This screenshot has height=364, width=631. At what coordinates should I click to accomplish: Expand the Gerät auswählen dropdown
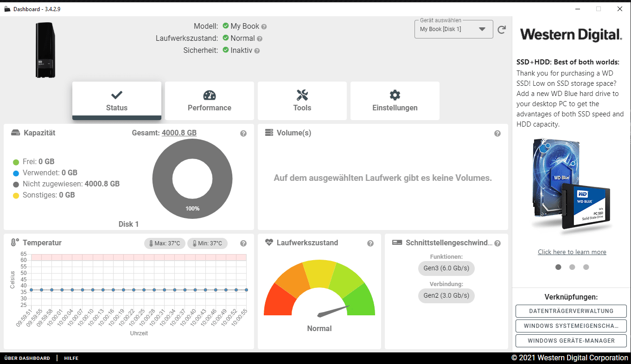pos(454,29)
